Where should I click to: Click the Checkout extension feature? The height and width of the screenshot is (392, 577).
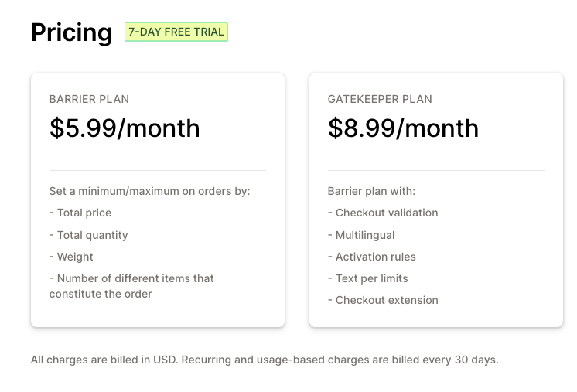point(383,300)
